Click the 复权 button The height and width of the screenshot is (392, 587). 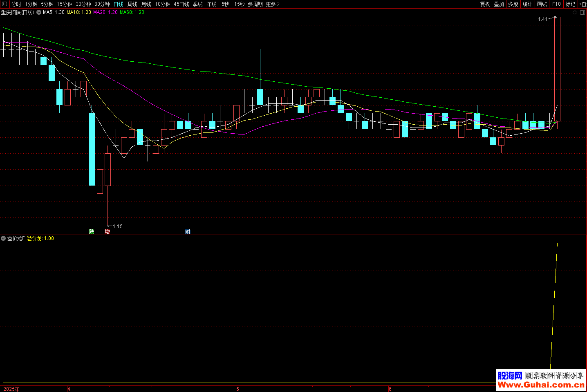[x=485, y=4]
